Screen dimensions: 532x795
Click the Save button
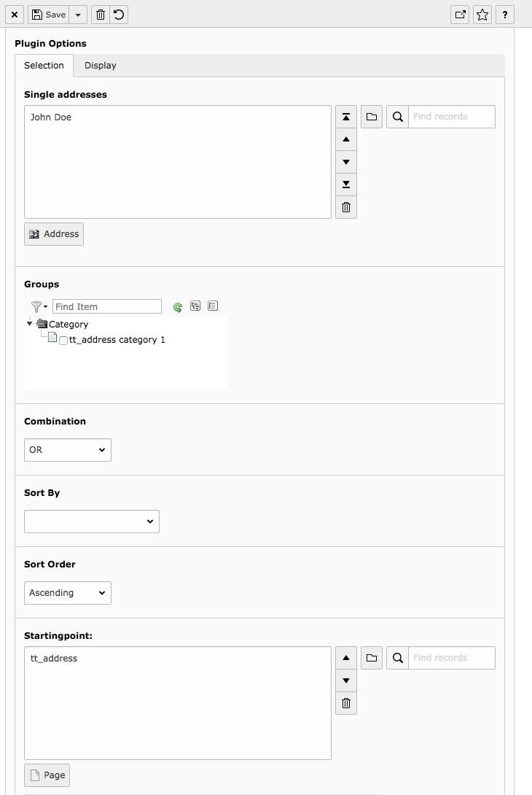pos(49,15)
